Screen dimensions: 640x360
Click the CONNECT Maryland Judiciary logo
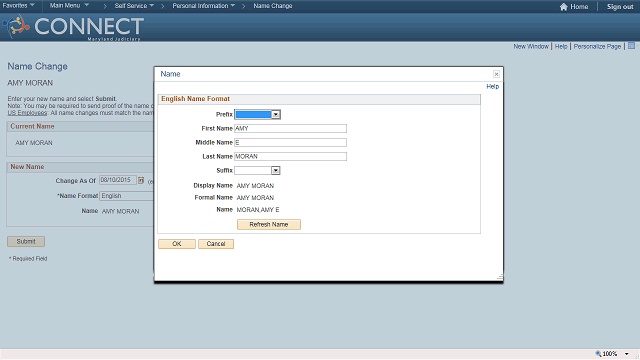coord(73,27)
